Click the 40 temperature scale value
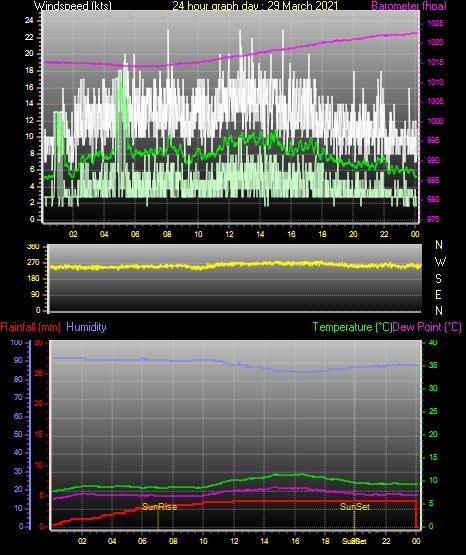Image resolution: width=466 pixels, height=555 pixels. click(x=433, y=342)
